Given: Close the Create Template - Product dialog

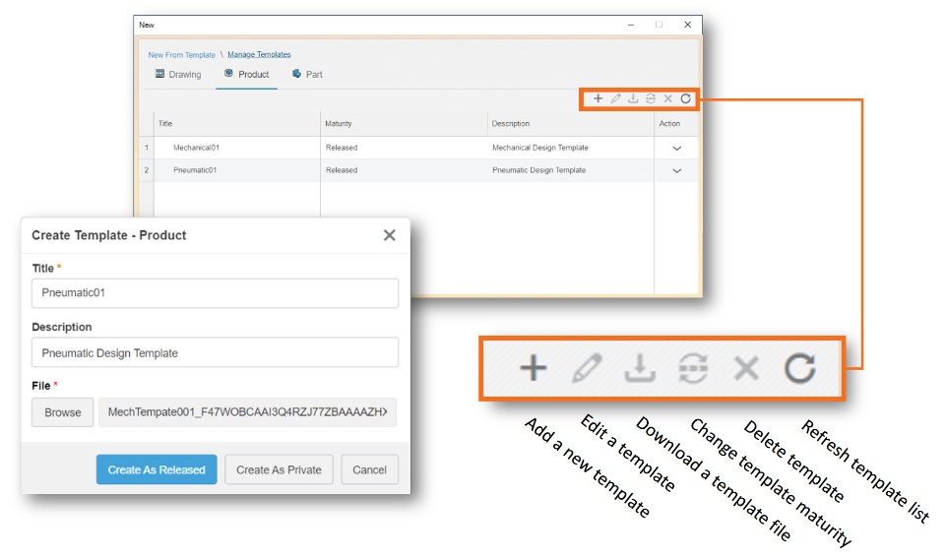Looking at the screenshot, I should pos(390,235).
